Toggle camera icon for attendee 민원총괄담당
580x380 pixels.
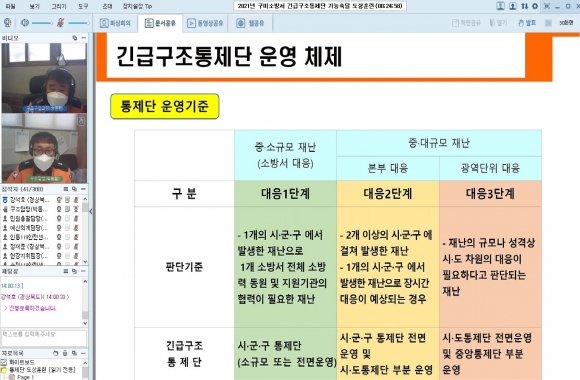pos(58,218)
